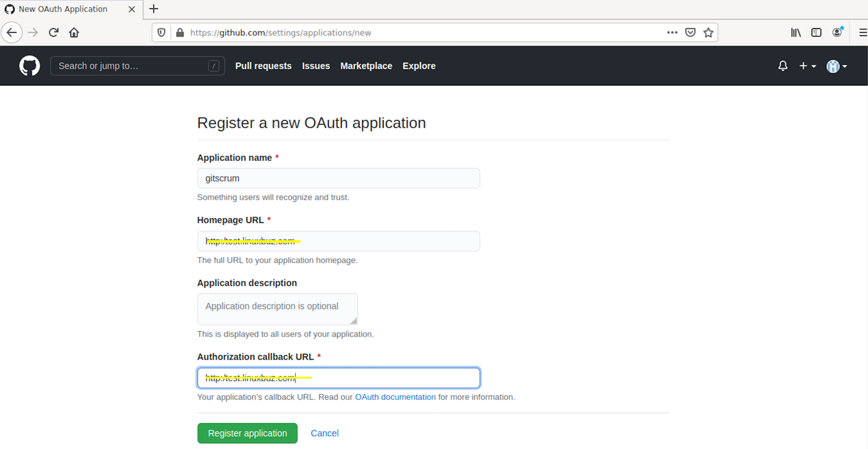Click the browser Forward arrow button
868x449 pixels.
click(x=33, y=33)
